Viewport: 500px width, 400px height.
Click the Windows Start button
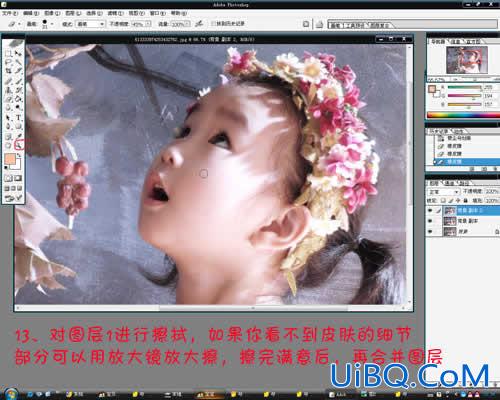tap(10, 394)
